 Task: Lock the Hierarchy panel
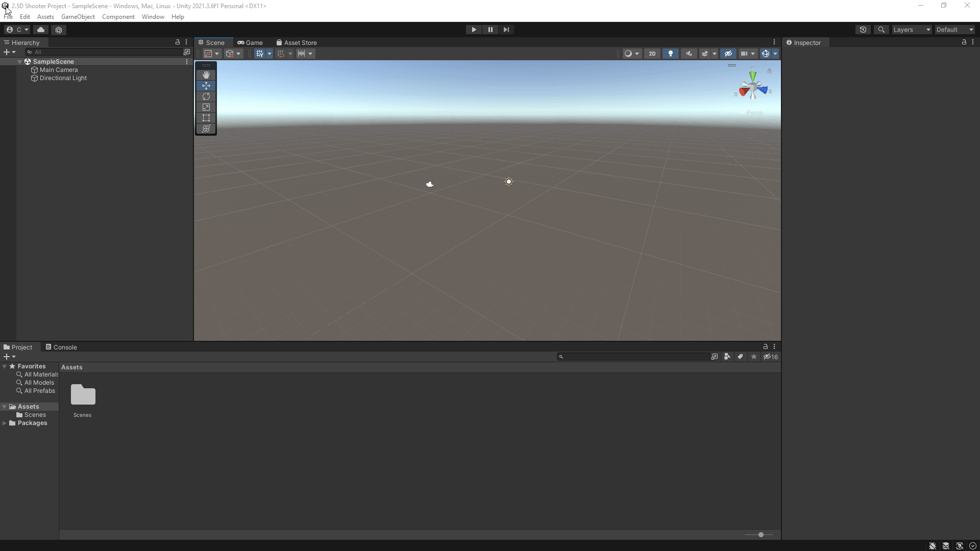(x=178, y=42)
